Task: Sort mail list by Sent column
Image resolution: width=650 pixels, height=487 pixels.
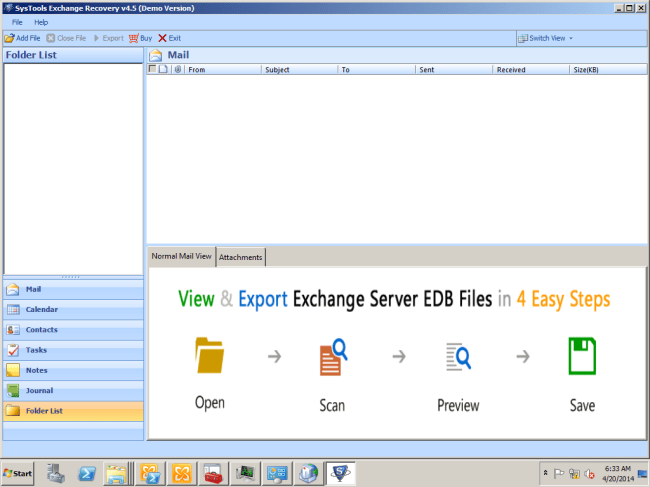Action: [454, 70]
